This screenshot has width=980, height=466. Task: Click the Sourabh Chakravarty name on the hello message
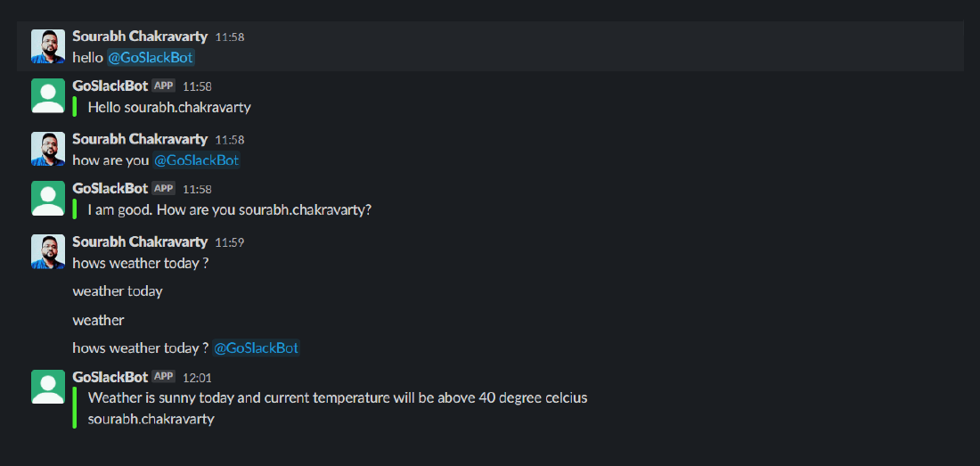[x=140, y=37]
